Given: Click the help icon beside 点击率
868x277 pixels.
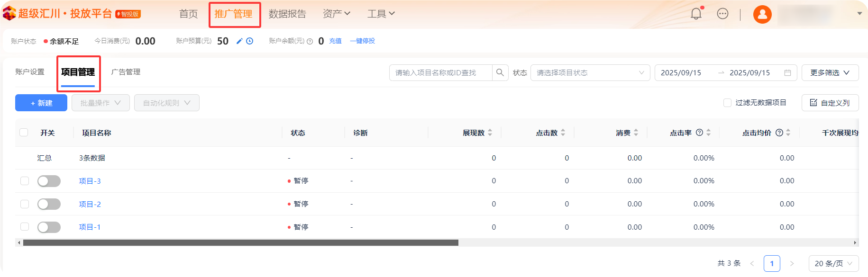Looking at the screenshot, I should click(699, 133).
